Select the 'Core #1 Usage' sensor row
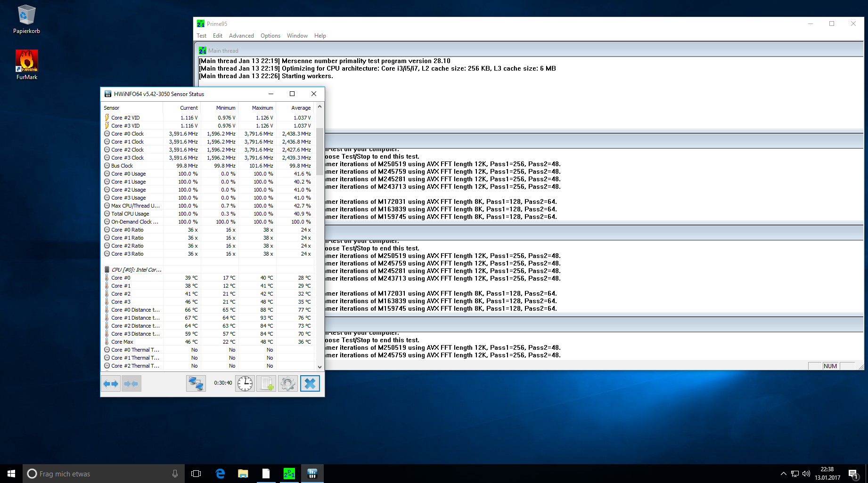Image resolution: width=868 pixels, height=483 pixels. [x=208, y=182]
